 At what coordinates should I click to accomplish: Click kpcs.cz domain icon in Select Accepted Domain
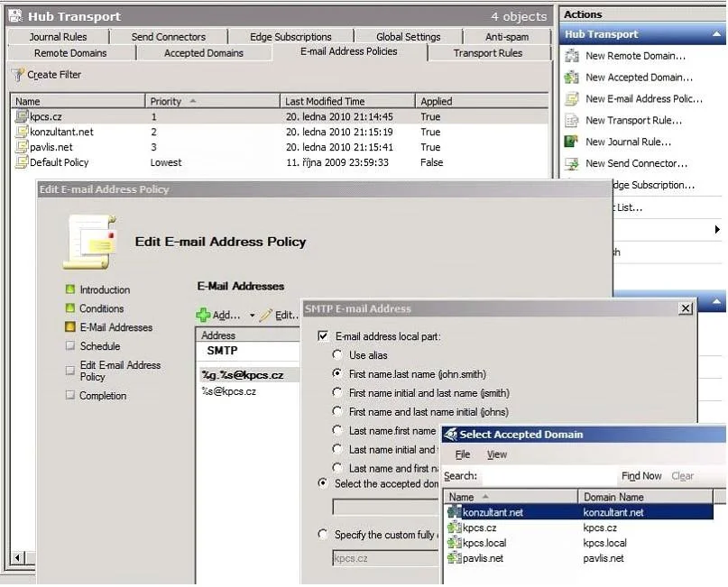(x=454, y=527)
